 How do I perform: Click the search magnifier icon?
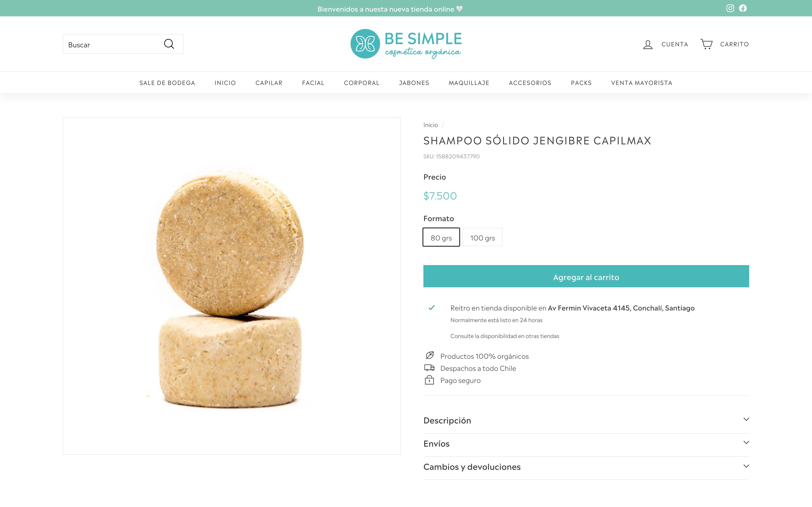click(169, 44)
